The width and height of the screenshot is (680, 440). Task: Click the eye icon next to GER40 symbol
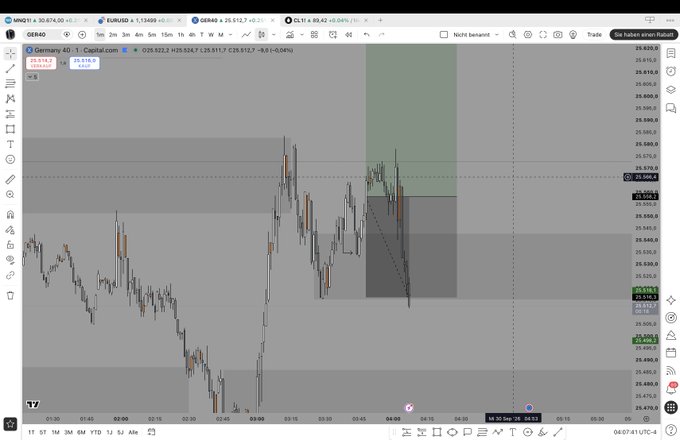click(67, 35)
